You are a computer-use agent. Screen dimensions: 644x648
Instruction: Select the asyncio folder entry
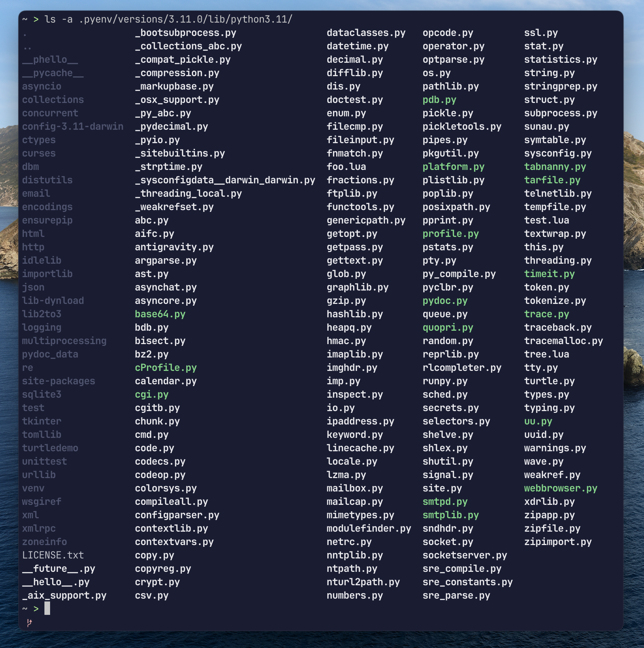pos(41,86)
